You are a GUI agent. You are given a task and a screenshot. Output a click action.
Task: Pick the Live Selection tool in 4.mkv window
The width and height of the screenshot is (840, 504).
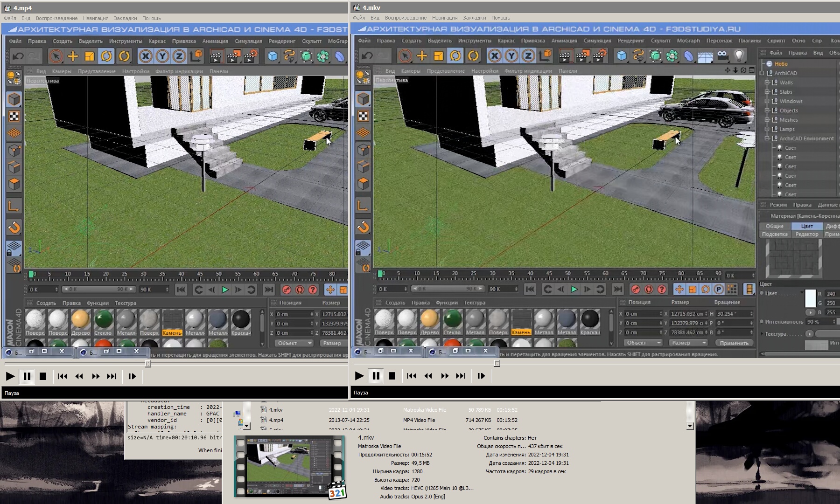[x=405, y=56]
